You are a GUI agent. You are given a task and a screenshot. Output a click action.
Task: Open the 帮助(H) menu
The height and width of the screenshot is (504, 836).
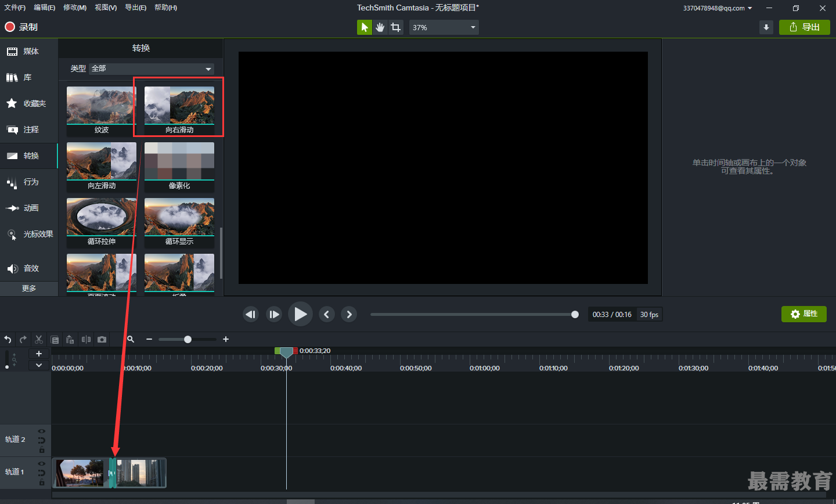pyautogui.click(x=166, y=8)
